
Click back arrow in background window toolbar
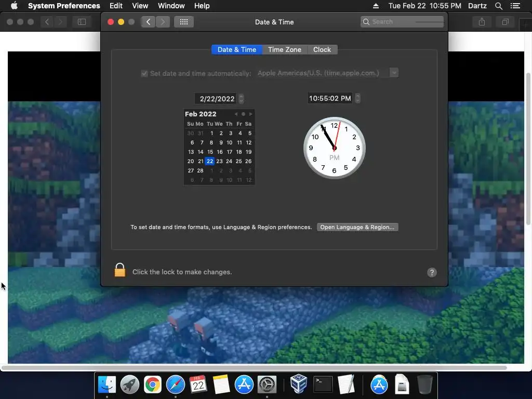(x=47, y=22)
